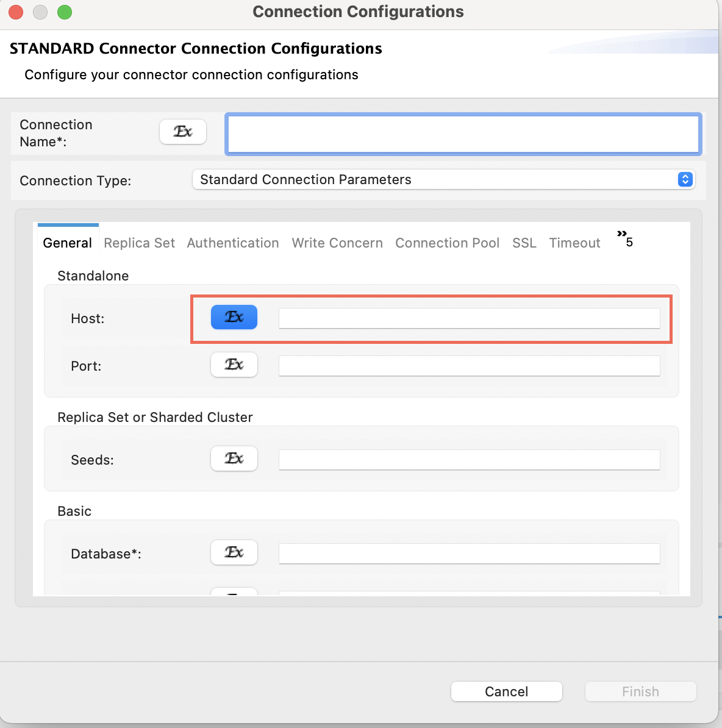
Task: Focus the Port text field
Action: tap(470, 366)
